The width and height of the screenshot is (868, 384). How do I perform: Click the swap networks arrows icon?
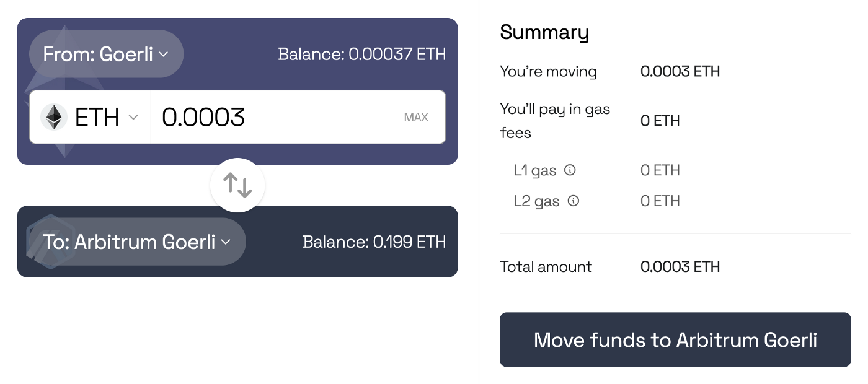point(237,185)
